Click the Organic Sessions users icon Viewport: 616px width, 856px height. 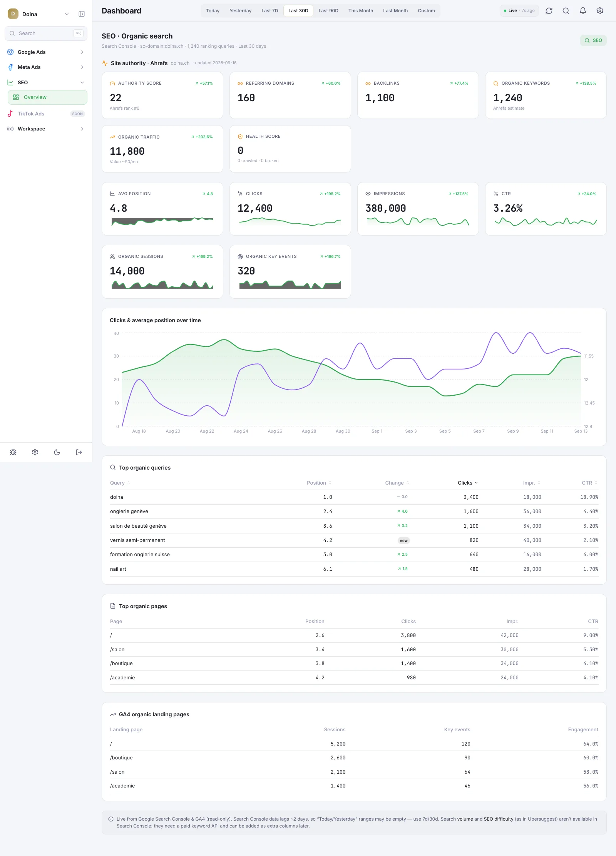pos(112,257)
